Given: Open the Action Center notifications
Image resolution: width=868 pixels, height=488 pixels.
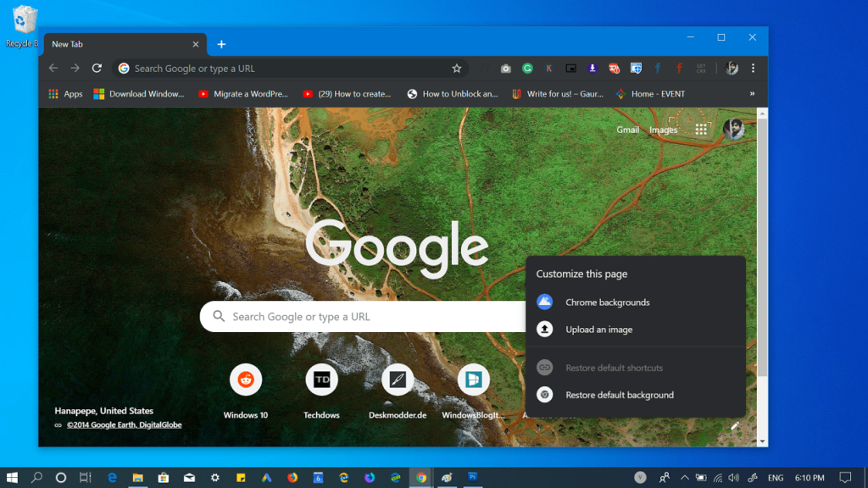Looking at the screenshot, I should pos(845,478).
